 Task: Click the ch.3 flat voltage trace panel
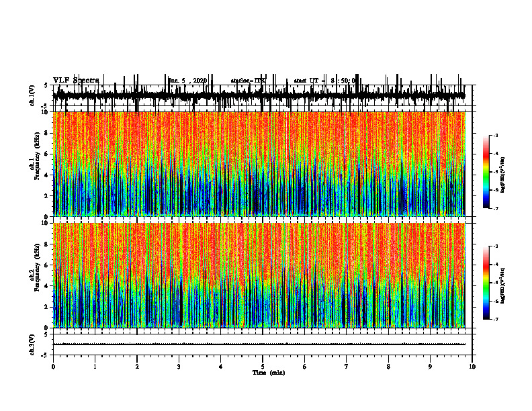[x=262, y=345]
